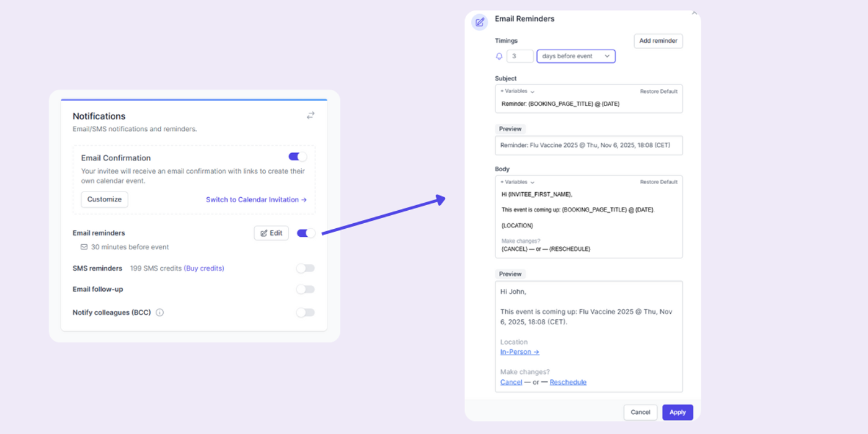Click the bell icon beside the timing field
Image resolution: width=868 pixels, height=434 pixels.
(x=498, y=56)
